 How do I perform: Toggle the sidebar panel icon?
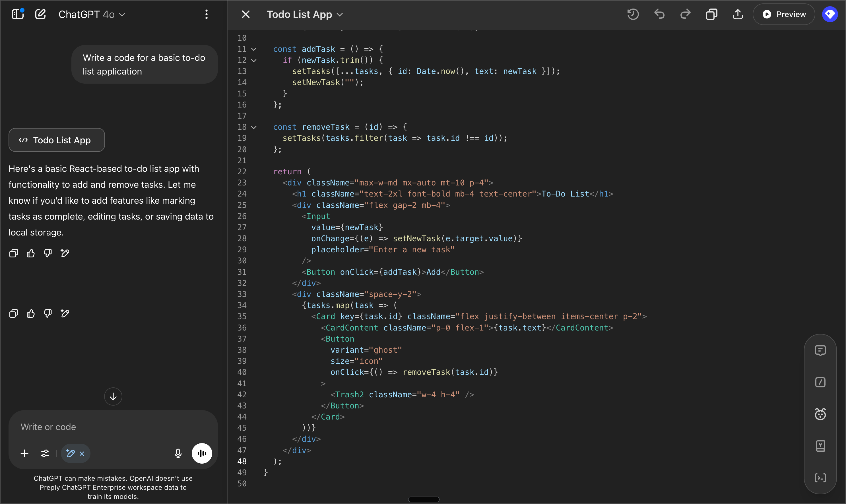click(x=17, y=14)
